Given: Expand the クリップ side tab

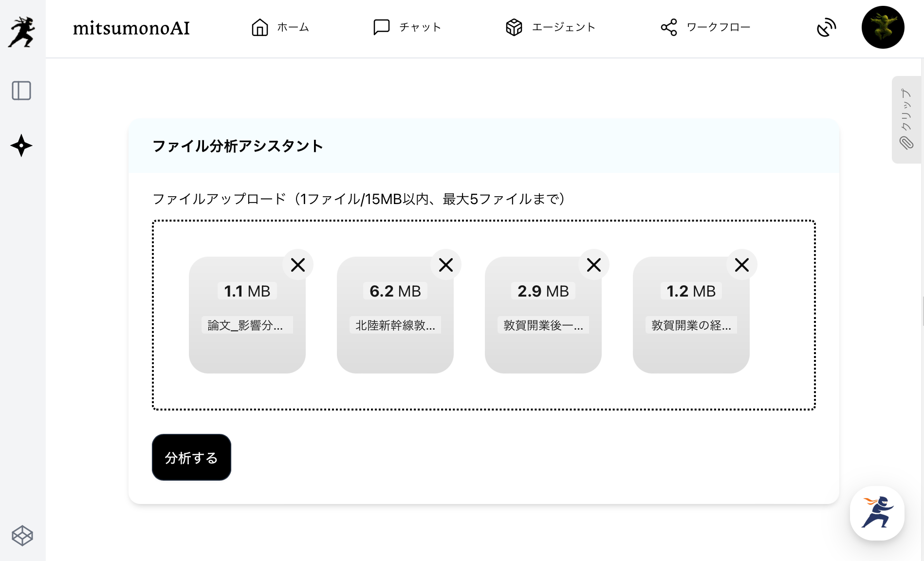Looking at the screenshot, I should (x=906, y=120).
